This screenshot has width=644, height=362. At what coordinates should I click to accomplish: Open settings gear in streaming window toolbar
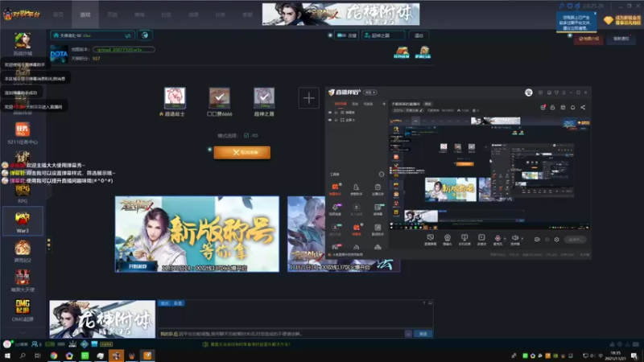click(x=556, y=239)
